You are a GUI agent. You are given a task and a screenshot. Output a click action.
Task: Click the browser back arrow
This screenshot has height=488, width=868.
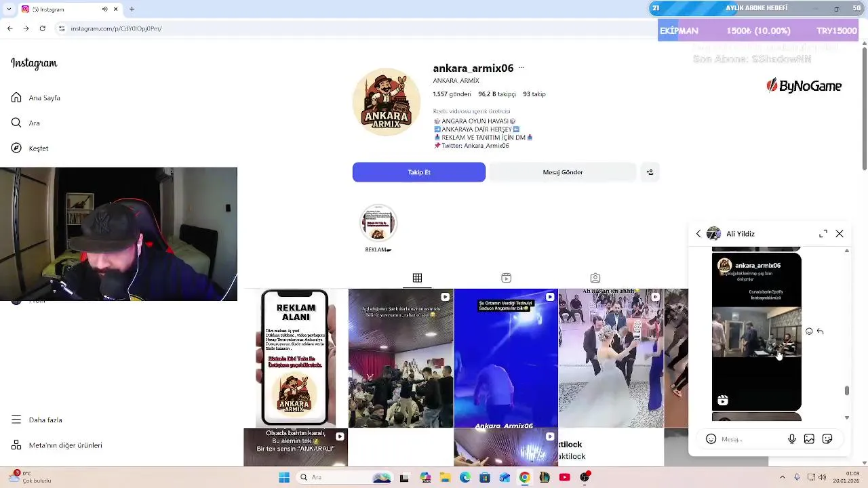pos(9,28)
